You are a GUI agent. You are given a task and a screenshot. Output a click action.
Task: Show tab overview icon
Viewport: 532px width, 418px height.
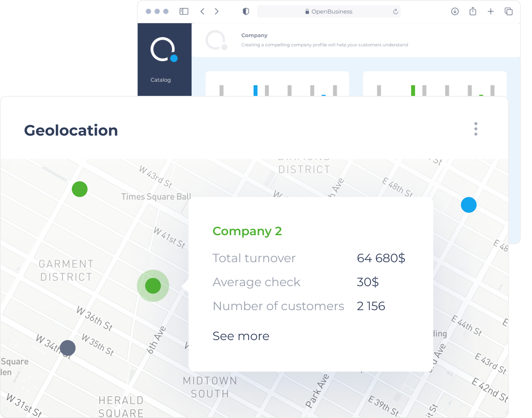coord(508,11)
